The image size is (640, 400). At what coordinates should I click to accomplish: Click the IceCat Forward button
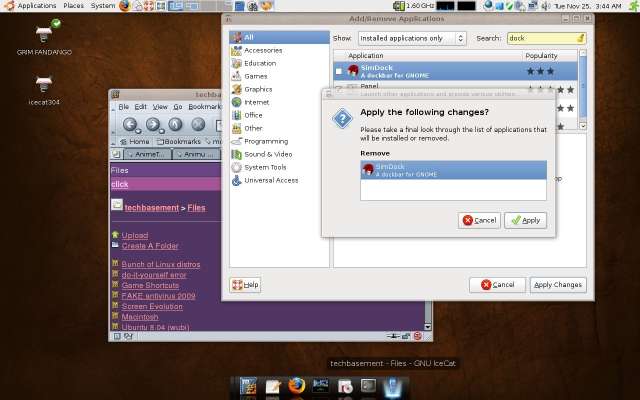coord(153,124)
